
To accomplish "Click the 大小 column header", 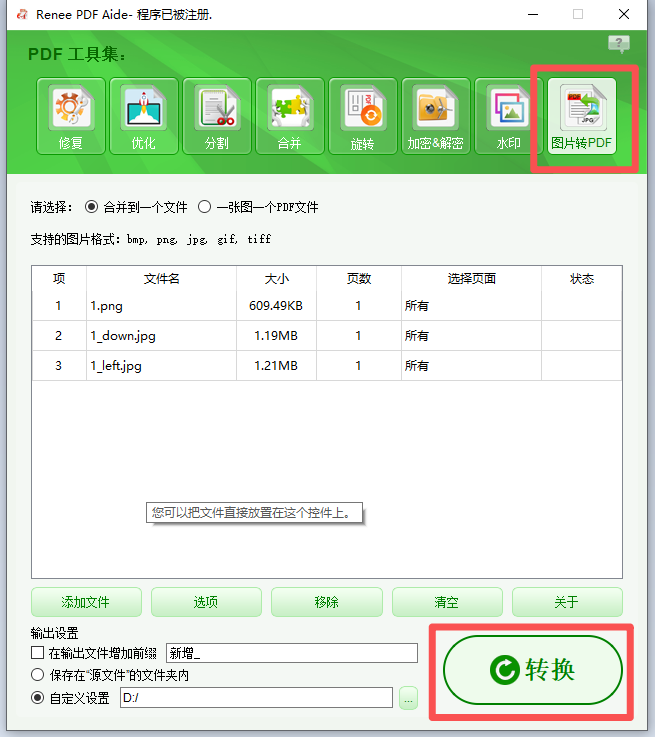I will pyautogui.click(x=277, y=279).
